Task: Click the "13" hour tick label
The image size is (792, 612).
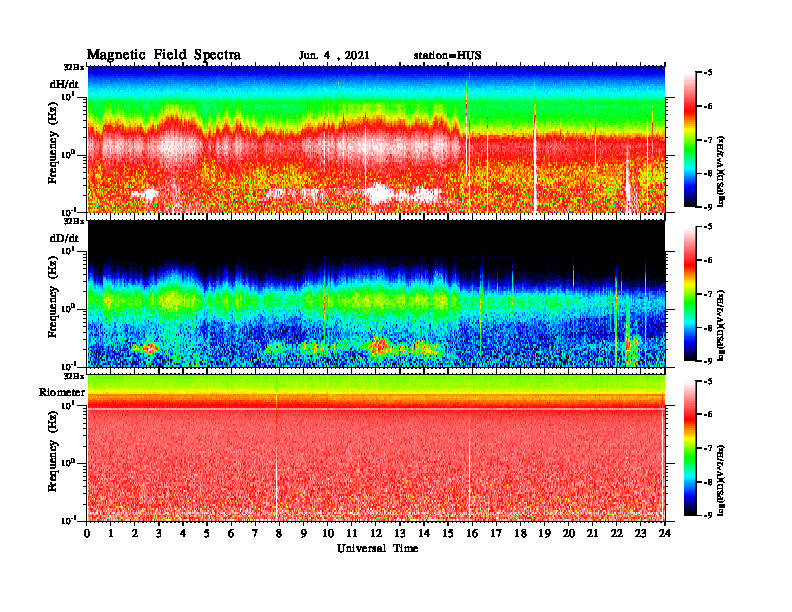Action: click(400, 533)
